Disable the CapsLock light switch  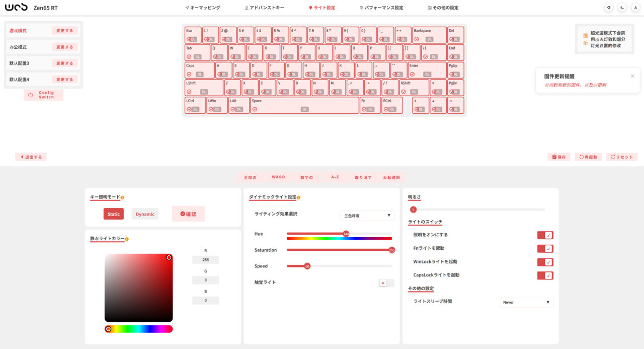pyautogui.click(x=545, y=275)
